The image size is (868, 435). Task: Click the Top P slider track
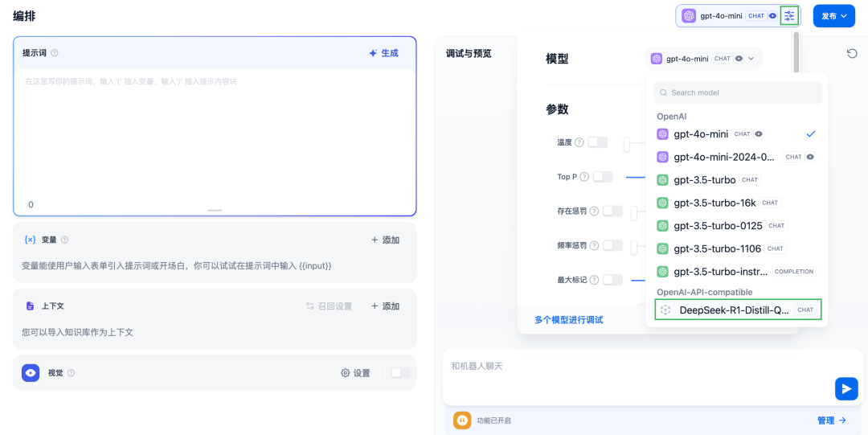coord(636,178)
